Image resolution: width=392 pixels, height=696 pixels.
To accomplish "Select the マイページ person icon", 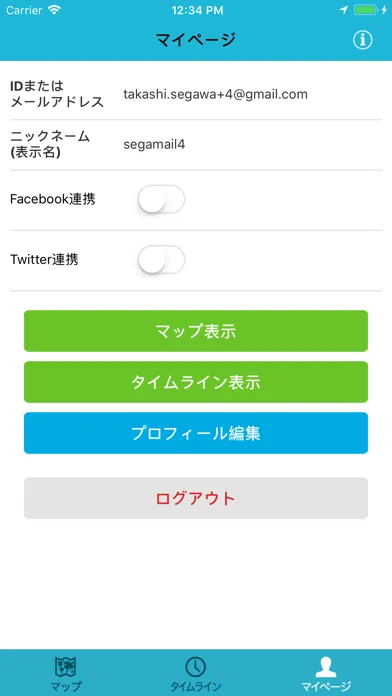I will point(326,667).
